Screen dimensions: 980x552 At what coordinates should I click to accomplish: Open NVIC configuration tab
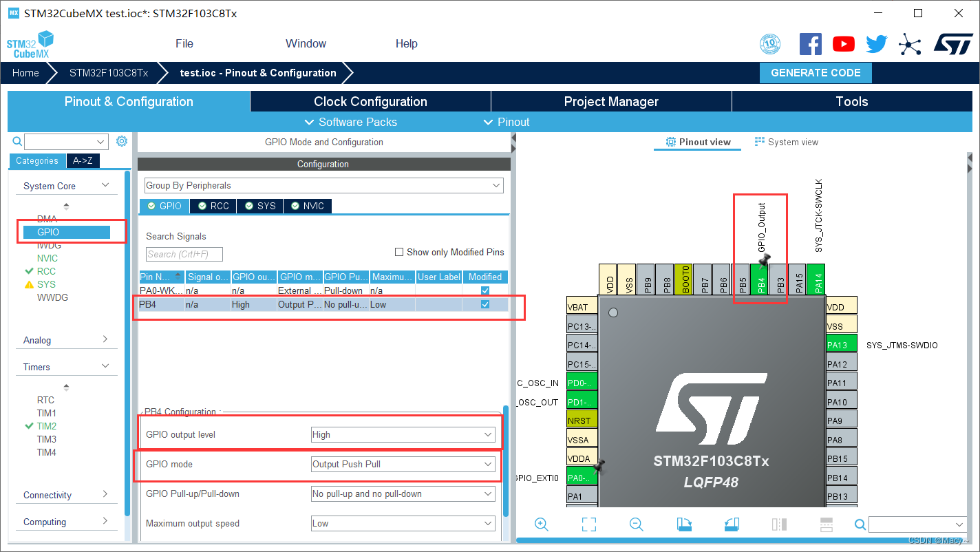[x=308, y=206]
